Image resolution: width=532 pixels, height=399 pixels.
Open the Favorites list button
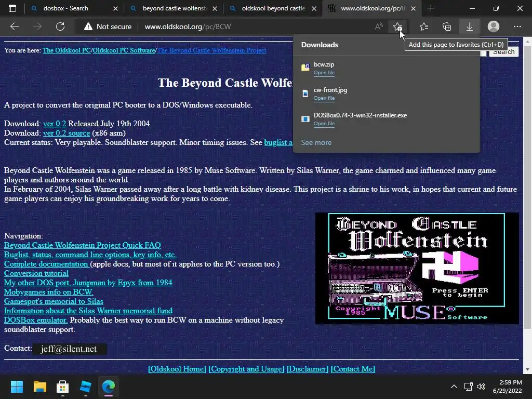[424, 26]
